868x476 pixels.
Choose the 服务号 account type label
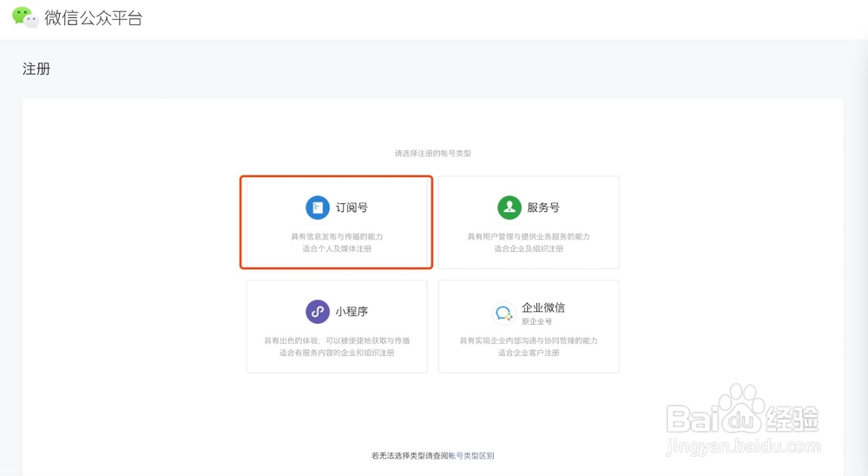543,208
